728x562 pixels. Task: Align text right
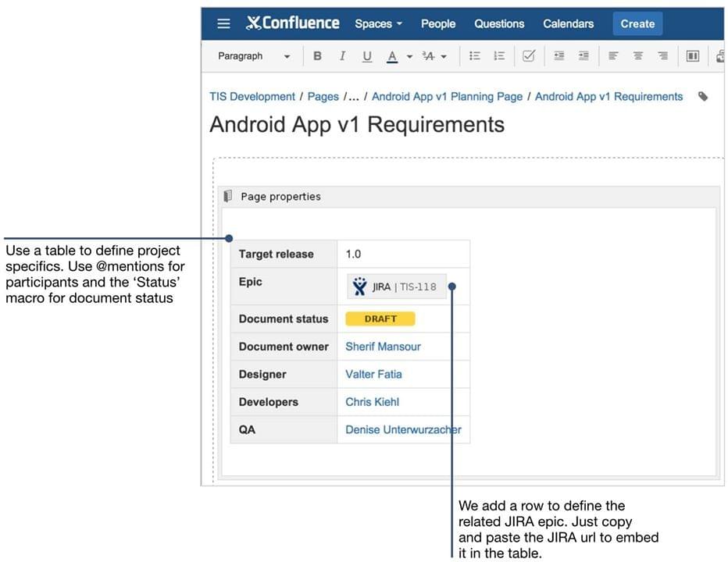click(x=662, y=56)
